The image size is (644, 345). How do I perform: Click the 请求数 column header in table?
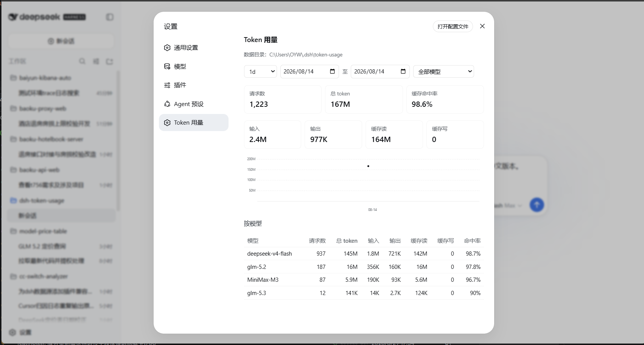317,241
